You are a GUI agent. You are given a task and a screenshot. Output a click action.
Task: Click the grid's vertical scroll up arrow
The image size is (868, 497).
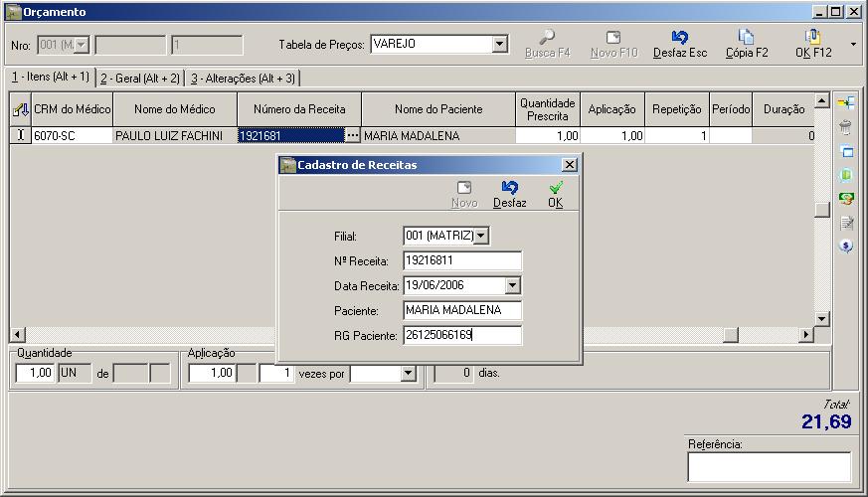coord(822,100)
